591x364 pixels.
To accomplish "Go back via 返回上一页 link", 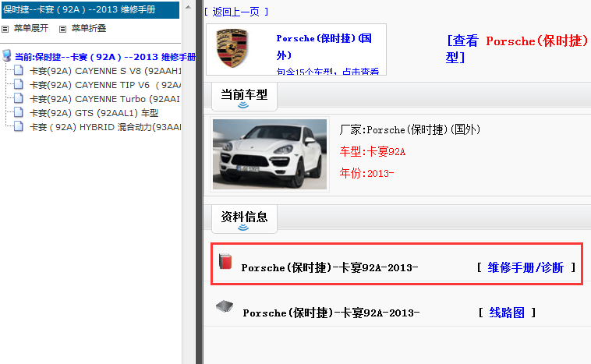I will click(x=236, y=12).
